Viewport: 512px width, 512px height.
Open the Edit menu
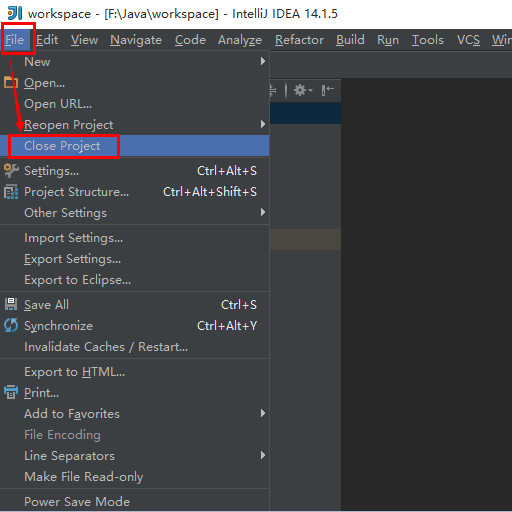tap(47, 40)
